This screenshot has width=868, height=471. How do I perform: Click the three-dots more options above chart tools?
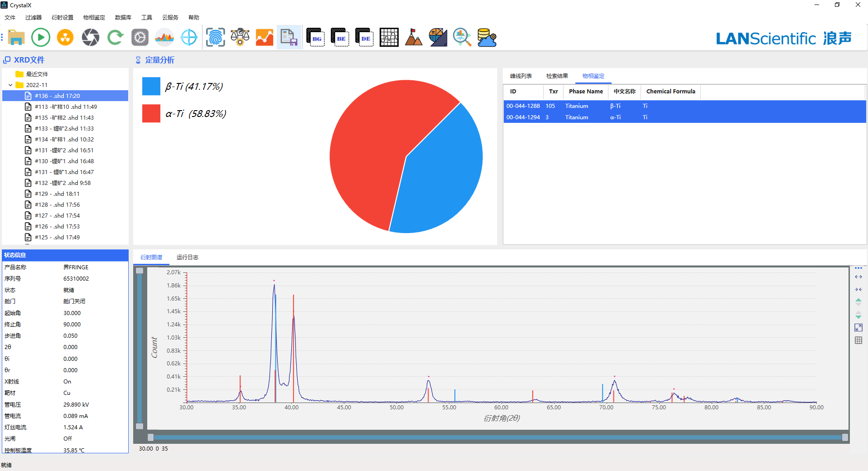point(858,268)
